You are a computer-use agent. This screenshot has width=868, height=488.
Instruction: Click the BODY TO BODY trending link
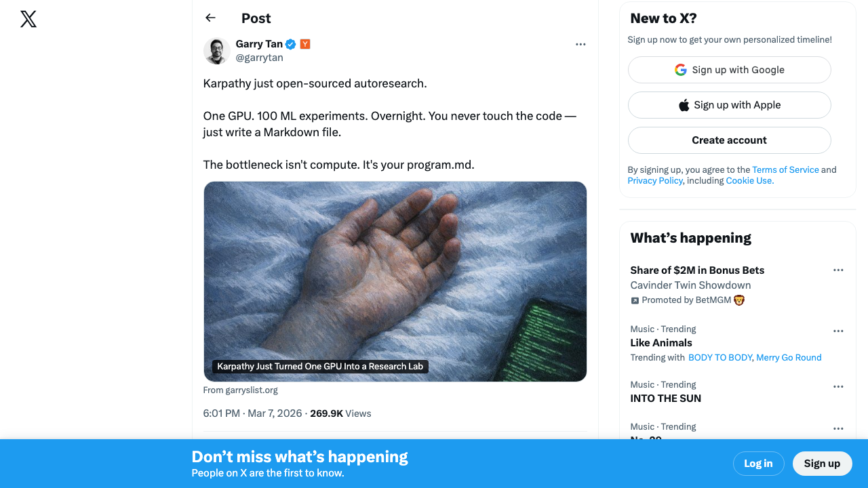click(720, 358)
